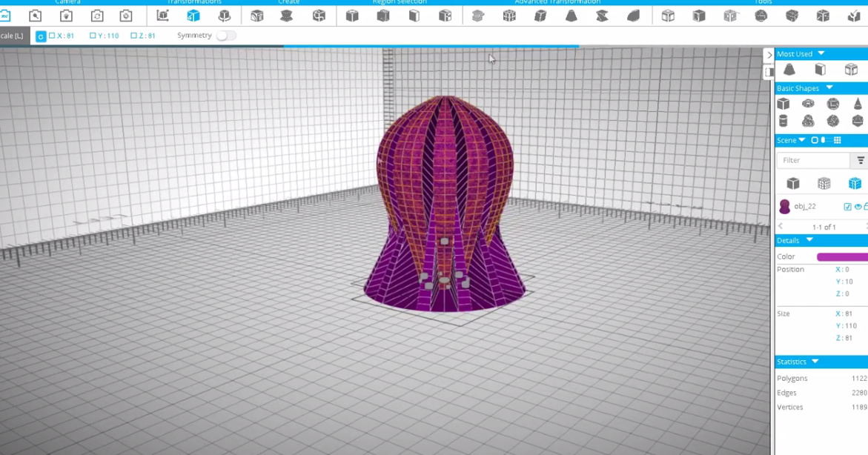This screenshot has height=455, width=868.
Task: Collapse the Details section
Action: click(809, 239)
